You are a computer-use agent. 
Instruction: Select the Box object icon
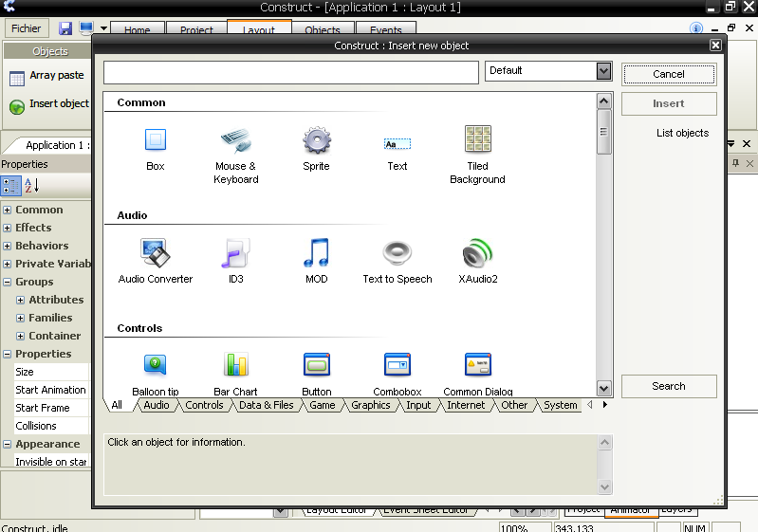[156, 139]
